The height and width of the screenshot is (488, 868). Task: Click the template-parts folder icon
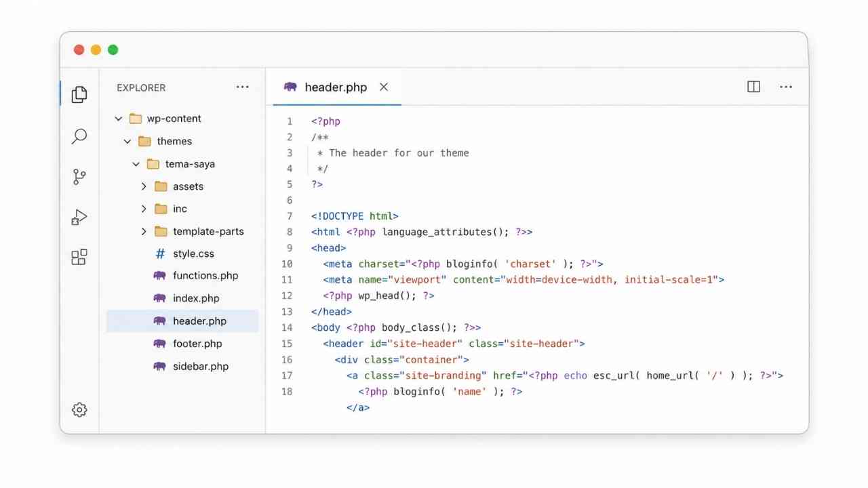click(161, 231)
